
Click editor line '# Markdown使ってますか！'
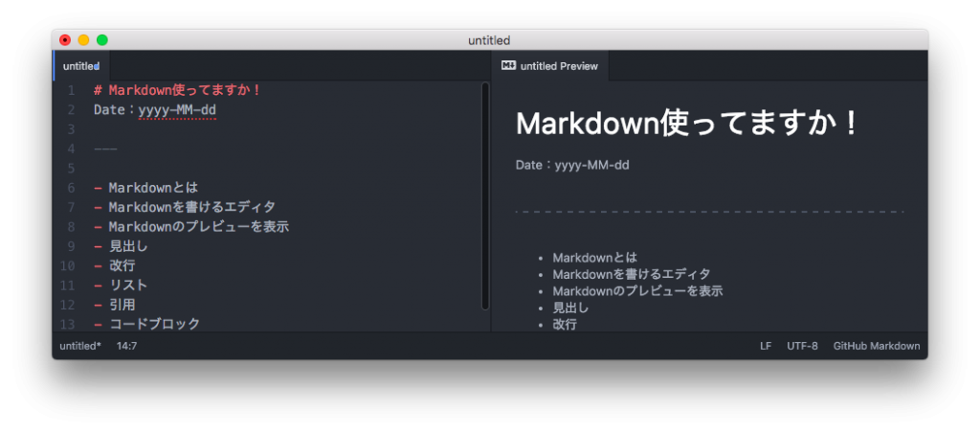click(177, 91)
